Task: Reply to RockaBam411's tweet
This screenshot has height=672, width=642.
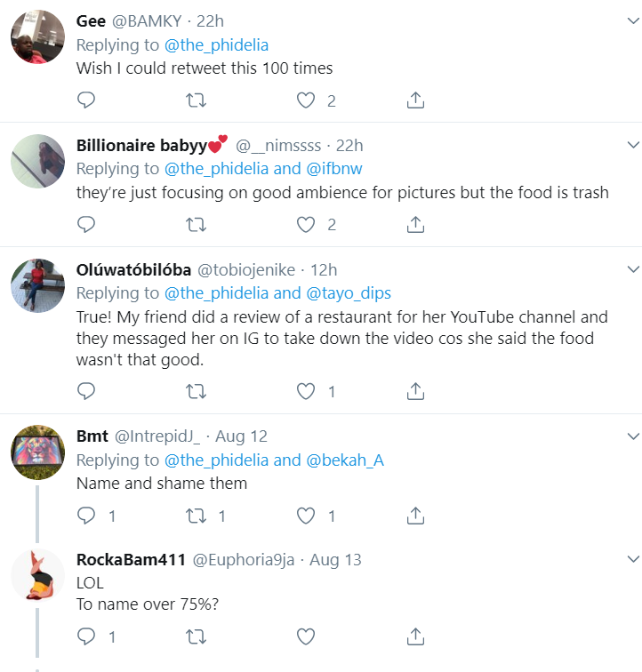Action: (x=86, y=636)
